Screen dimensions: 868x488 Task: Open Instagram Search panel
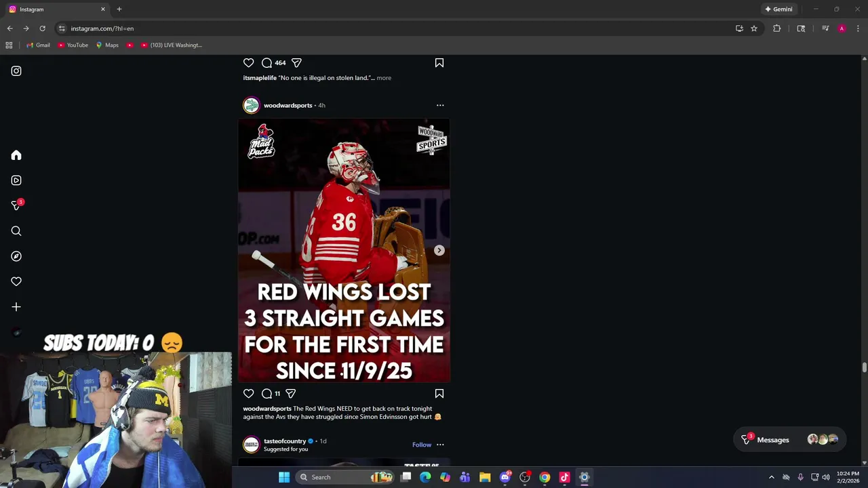(x=16, y=231)
